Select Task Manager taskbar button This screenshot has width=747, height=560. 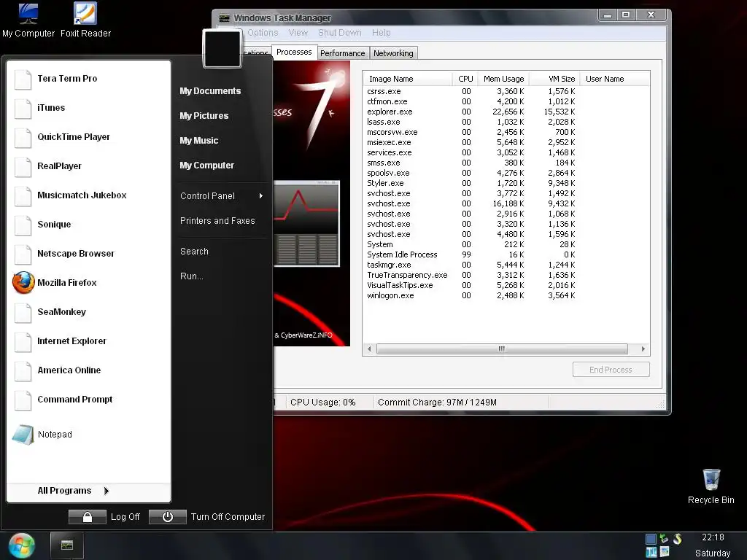pos(66,545)
